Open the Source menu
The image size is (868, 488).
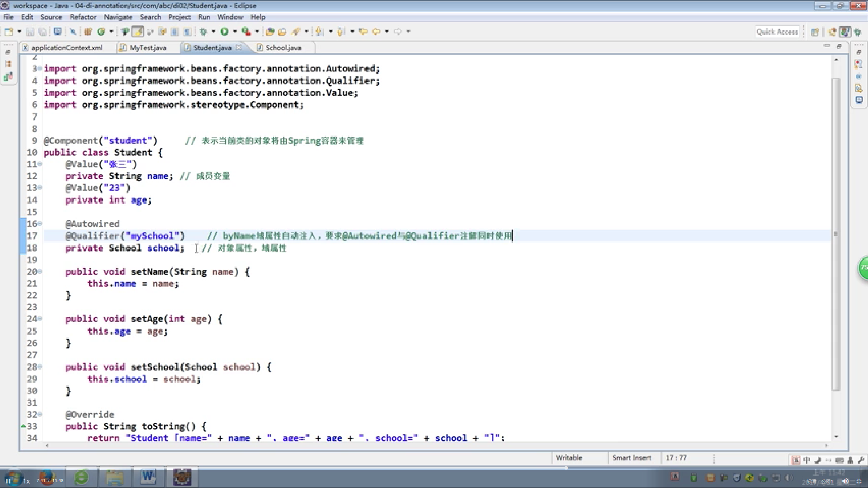(51, 17)
